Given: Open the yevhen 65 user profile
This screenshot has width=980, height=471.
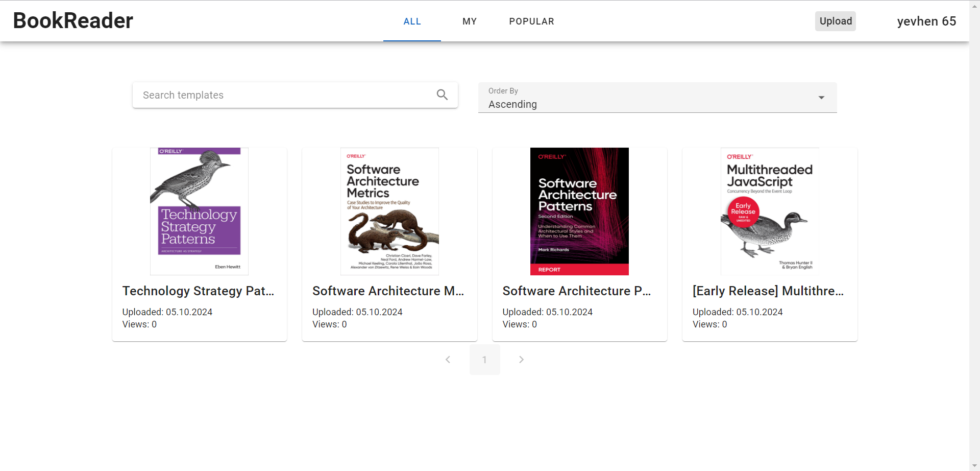Looking at the screenshot, I should tap(926, 21).
